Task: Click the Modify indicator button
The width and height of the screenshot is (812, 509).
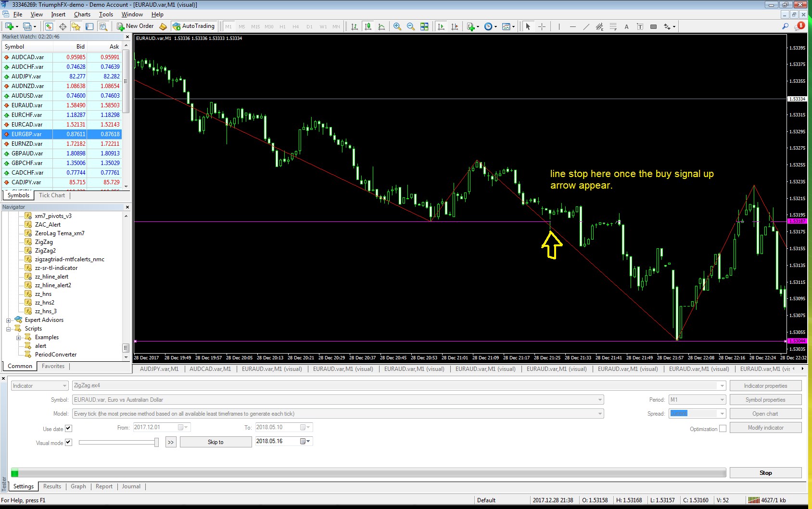Action: pyautogui.click(x=765, y=428)
